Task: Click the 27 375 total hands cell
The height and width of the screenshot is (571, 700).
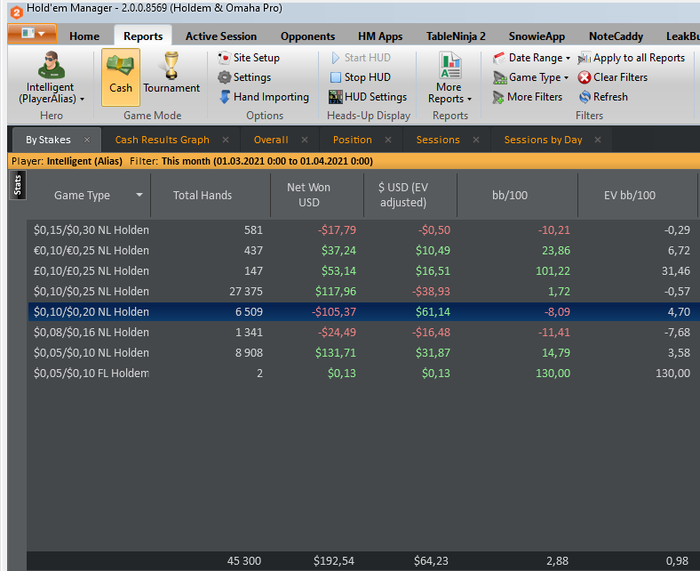Action: point(246,292)
